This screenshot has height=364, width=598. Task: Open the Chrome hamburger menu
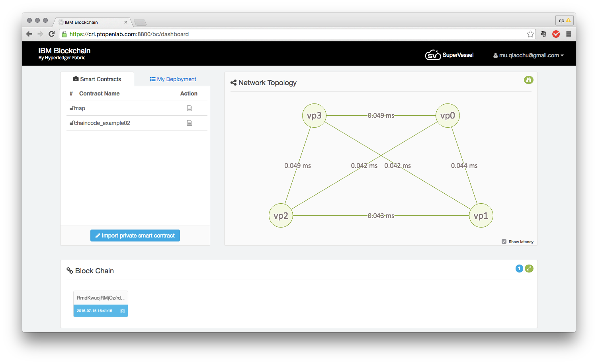point(569,34)
